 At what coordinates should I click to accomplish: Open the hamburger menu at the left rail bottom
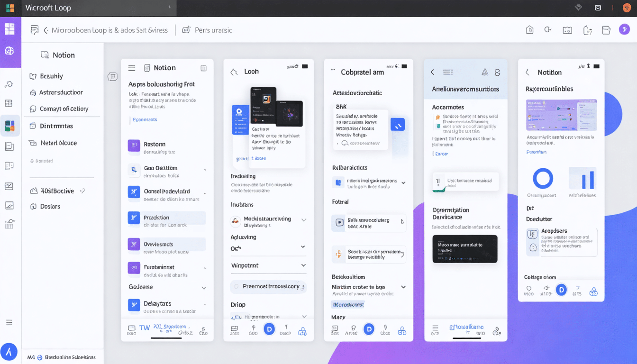click(9, 322)
